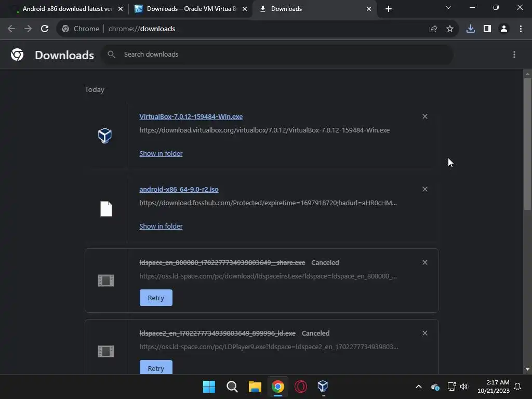Open the network icon in the system tray
This screenshot has width=532, height=399.
[451, 387]
